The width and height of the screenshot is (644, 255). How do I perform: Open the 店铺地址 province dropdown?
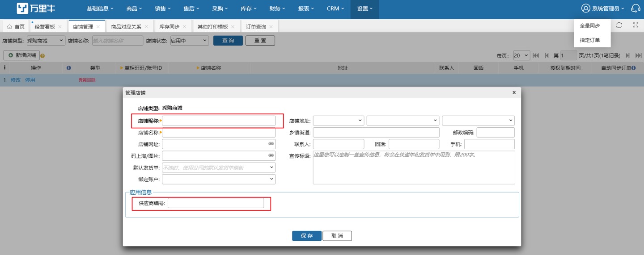339,121
